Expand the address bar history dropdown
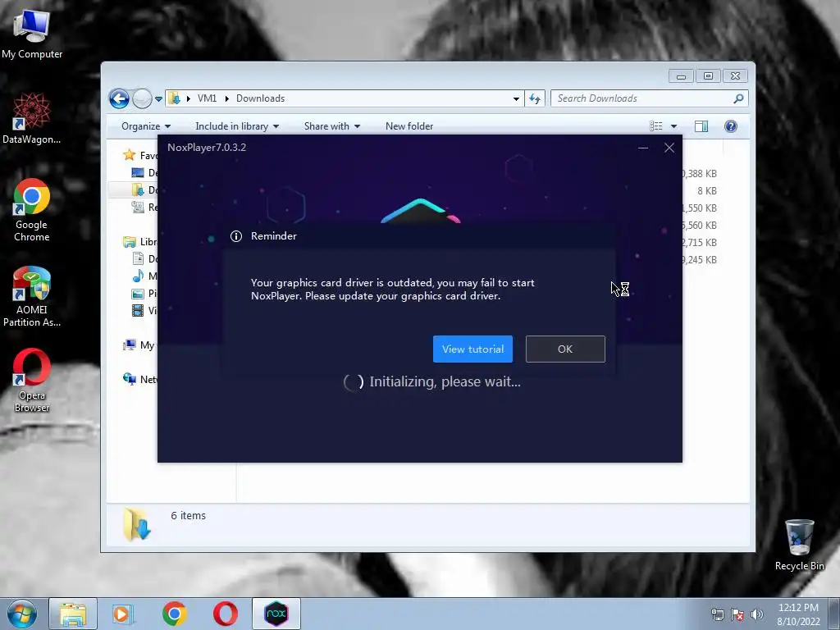Viewport: 840px width, 630px height. (516, 98)
